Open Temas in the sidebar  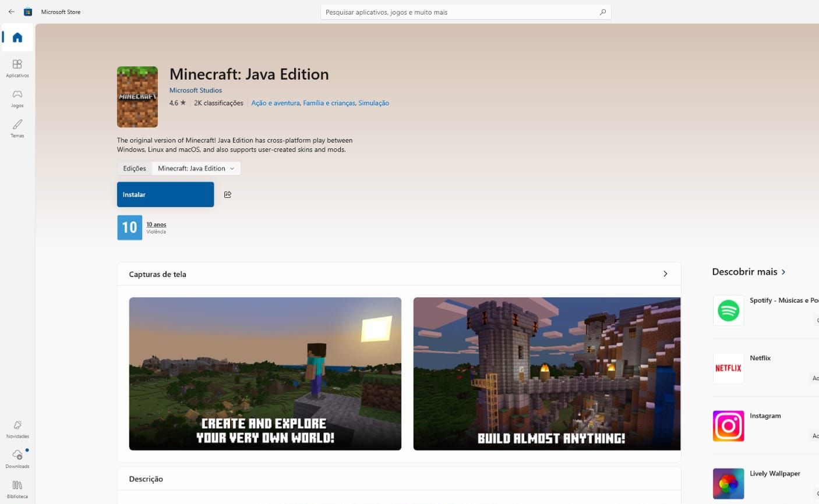(17, 129)
